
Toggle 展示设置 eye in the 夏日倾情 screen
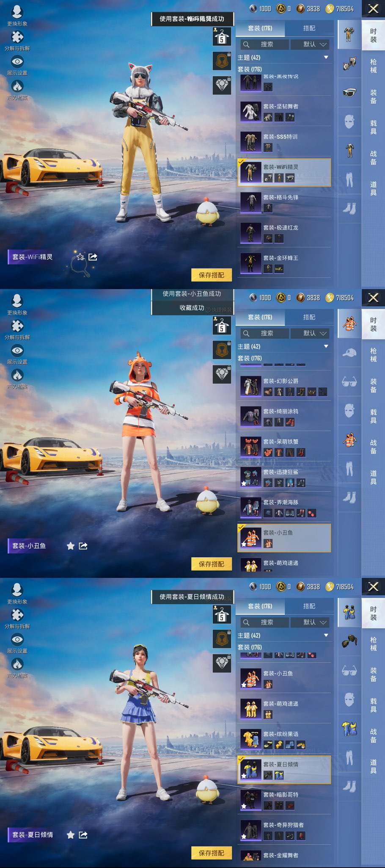click(x=17, y=643)
